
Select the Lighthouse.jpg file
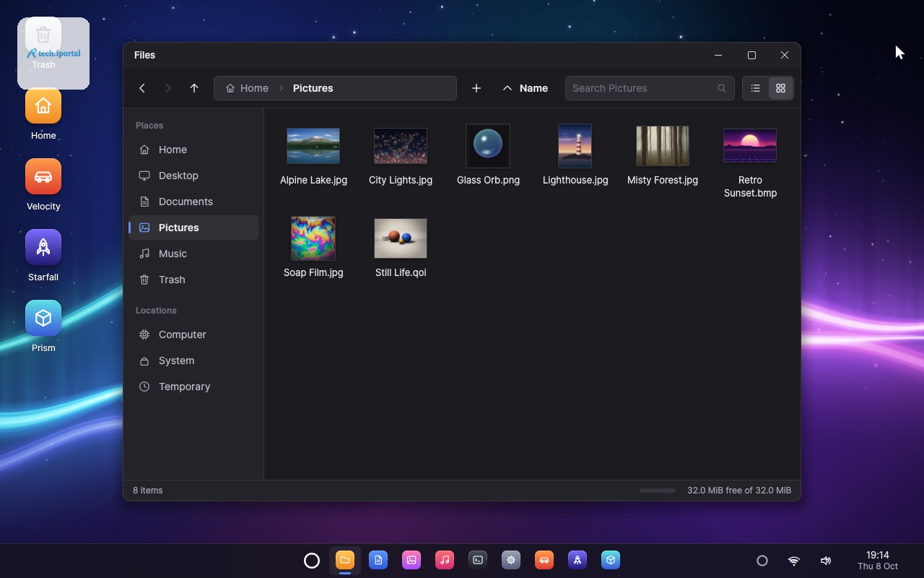point(575,155)
